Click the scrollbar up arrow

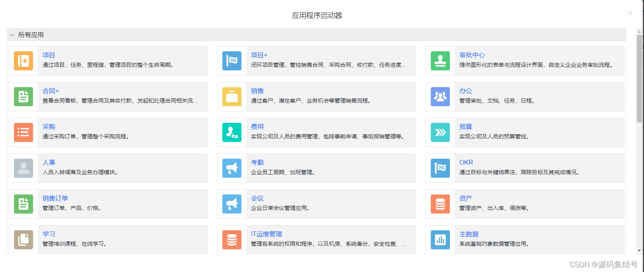tap(639, 31)
